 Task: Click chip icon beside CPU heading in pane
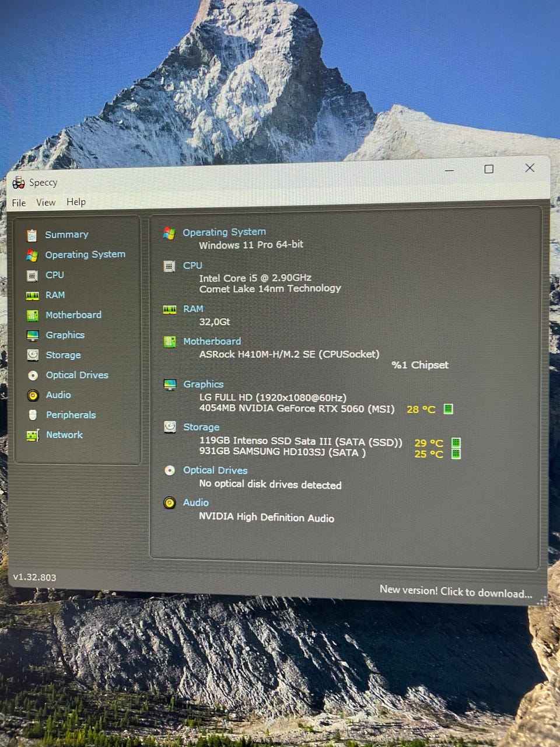[x=169, y=267]
